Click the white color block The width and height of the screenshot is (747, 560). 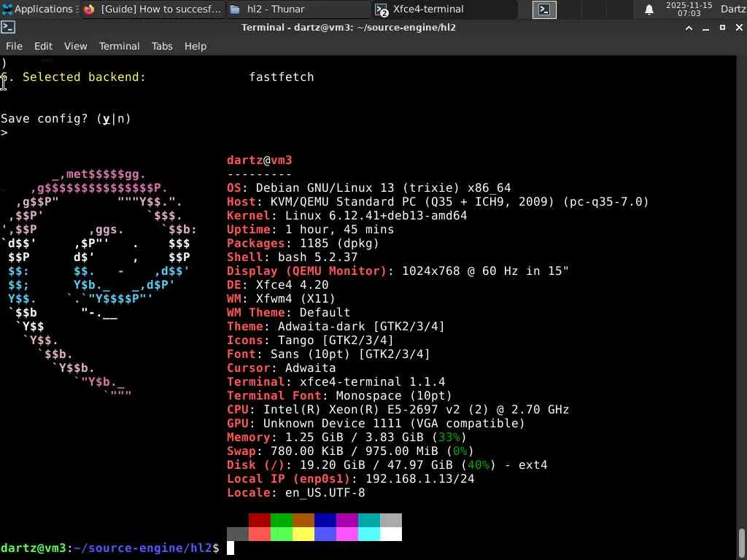[x=391, y=534]
